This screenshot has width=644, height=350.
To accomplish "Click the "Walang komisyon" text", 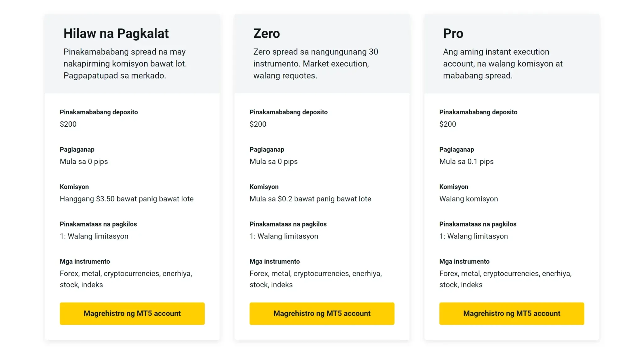I will pos(469,199).
